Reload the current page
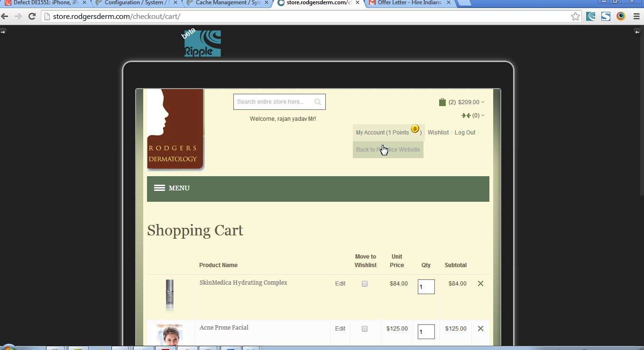 pos(32,17)
